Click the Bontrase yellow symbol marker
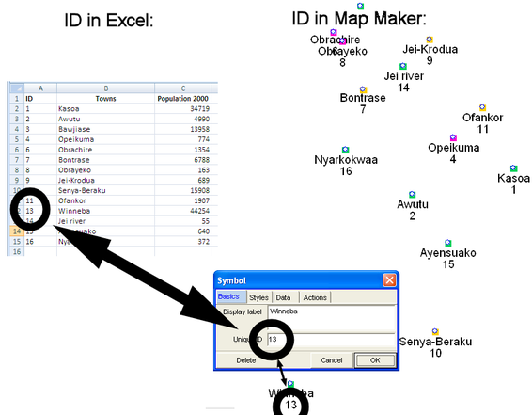Image resolution: width=532 pixels, height=415 pixels. 363,89
